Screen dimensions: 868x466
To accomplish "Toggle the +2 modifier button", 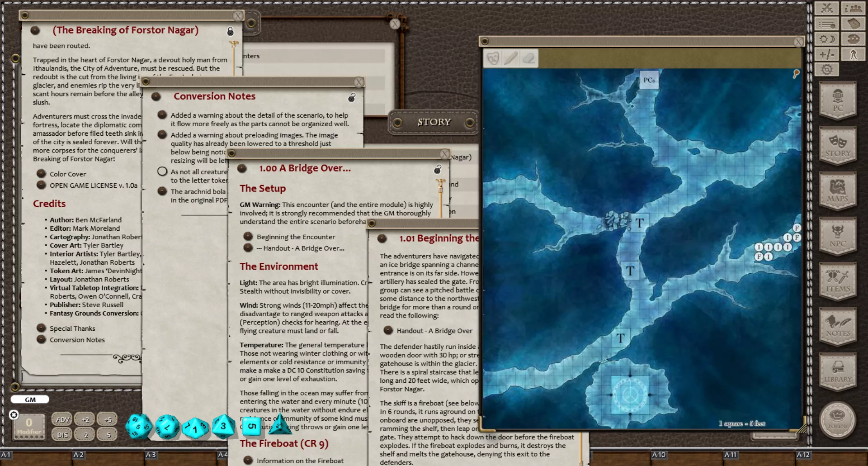I will coord(85,419).
